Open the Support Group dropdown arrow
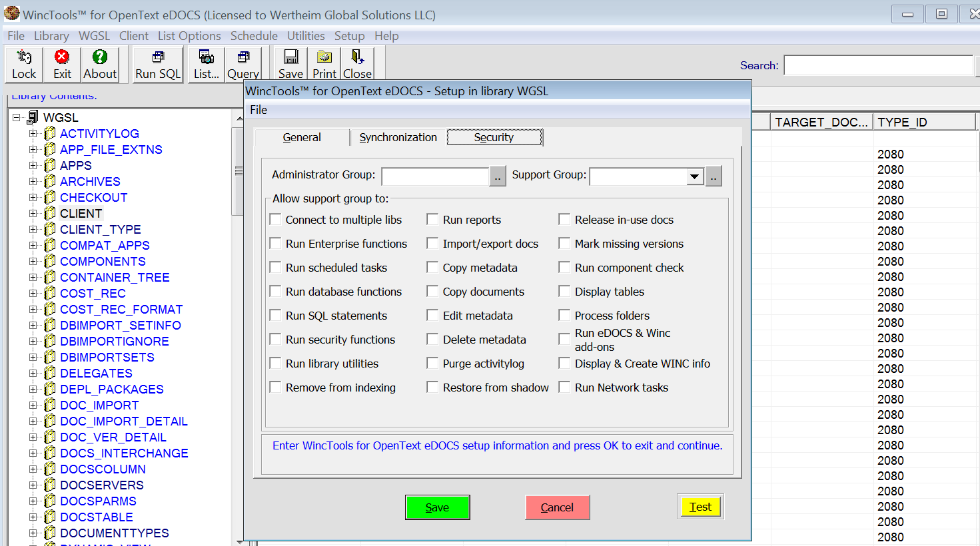Image resolution: width=980 pixels, height=546 pixels. 695,176
